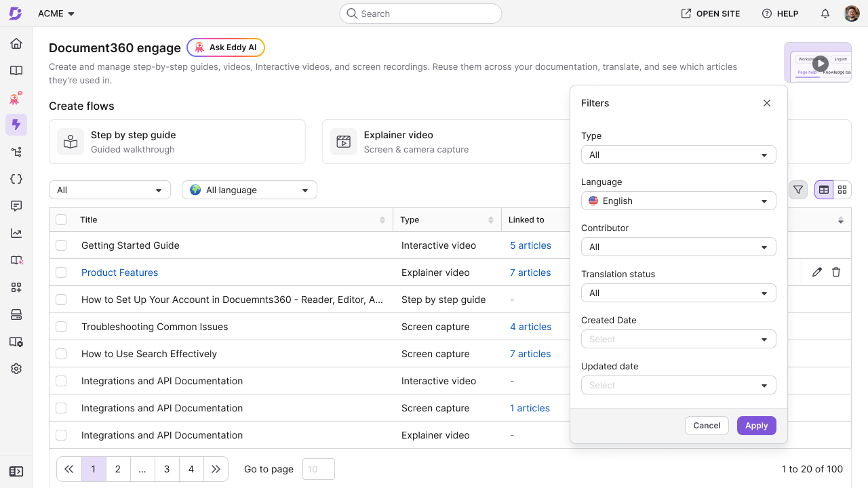Check the How to Set Up Your Account row
Screen dimensions: 868x488
[61, 300]
